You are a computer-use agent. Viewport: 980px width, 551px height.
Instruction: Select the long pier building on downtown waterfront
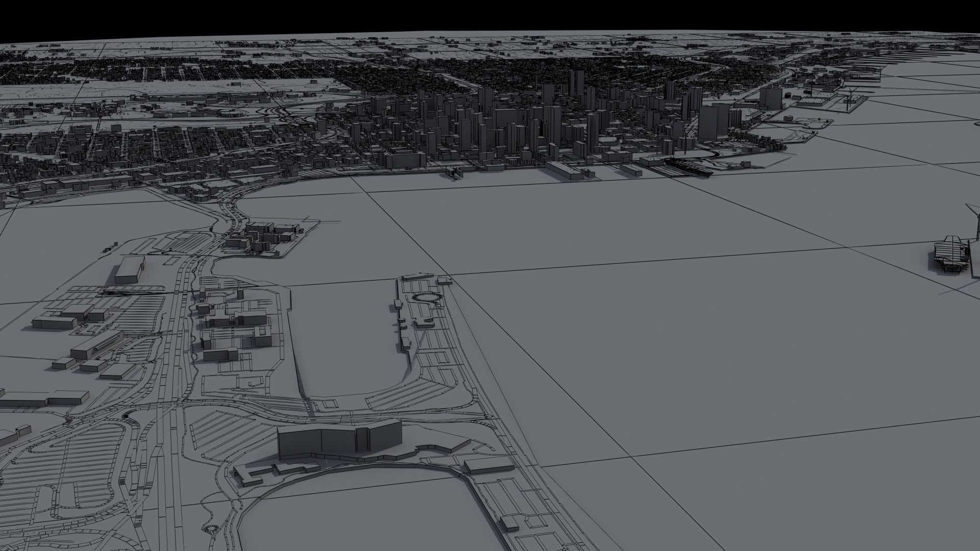click(x=563, y=170)
